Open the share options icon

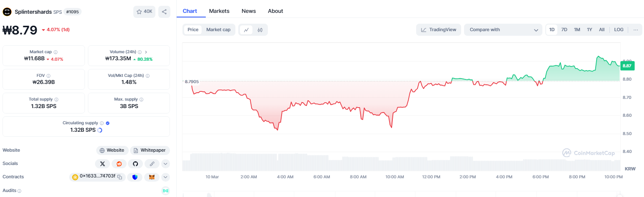point(164,12)
